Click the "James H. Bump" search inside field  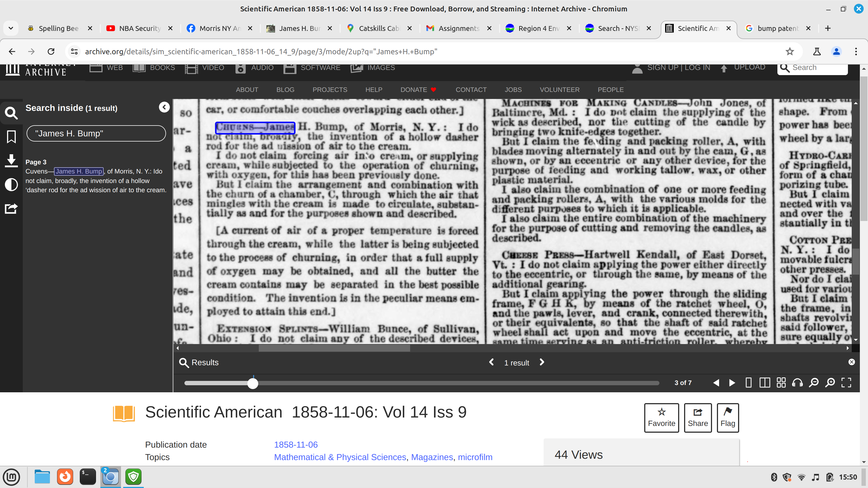(96, 133)
